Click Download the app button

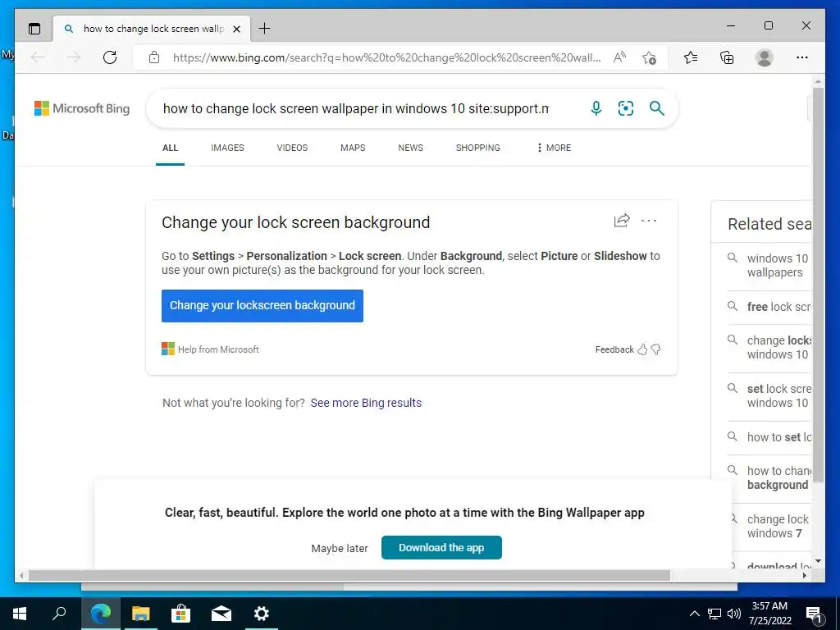point(441,547)
